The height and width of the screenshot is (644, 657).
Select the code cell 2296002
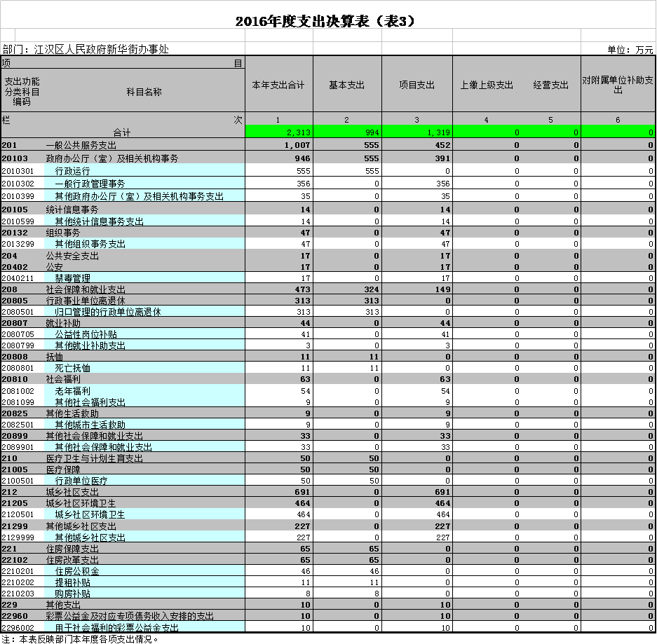click(x=21, y=627)
